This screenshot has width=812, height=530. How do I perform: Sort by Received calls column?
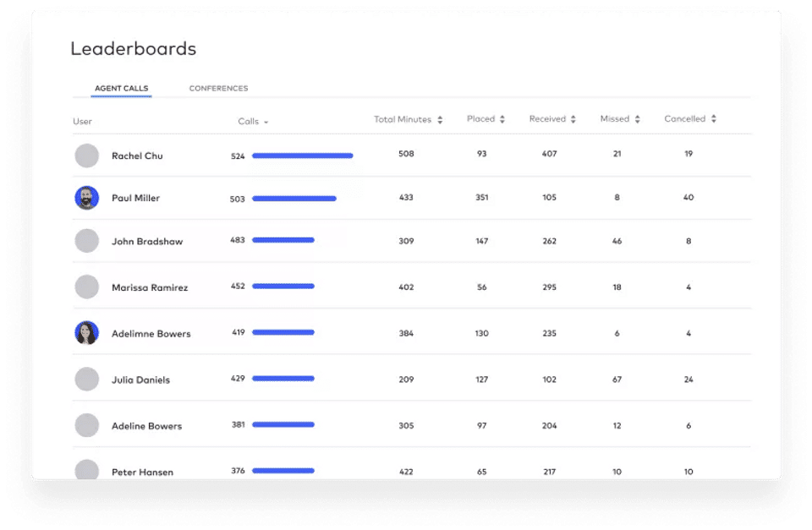573,120
